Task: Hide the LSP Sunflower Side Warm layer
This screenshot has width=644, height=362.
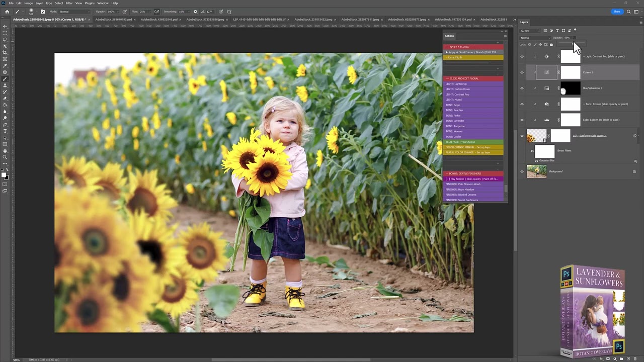Action: (x=522, y=136)
